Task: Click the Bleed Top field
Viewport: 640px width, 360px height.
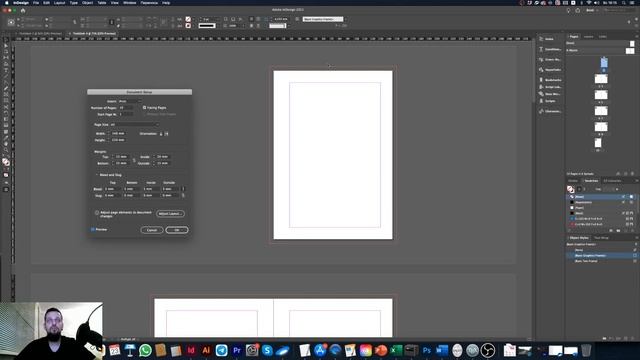Action: pos(112,189)
